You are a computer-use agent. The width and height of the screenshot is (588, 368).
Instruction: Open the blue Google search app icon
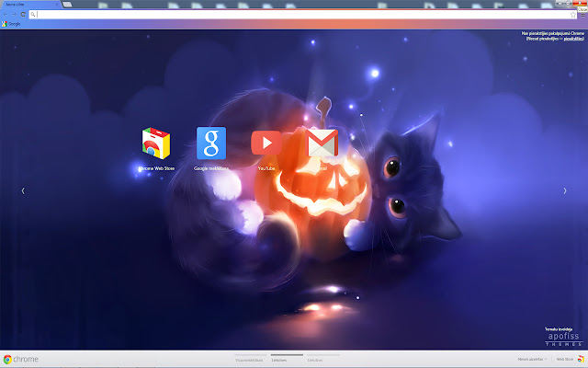pyautogui.click(x=211, y=144)
